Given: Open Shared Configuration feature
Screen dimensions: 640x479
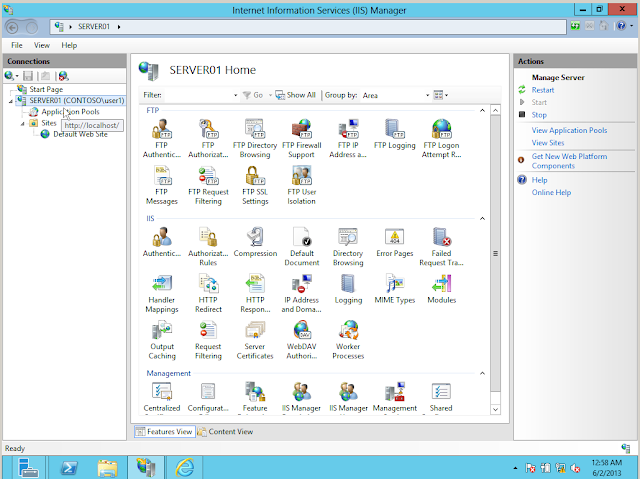Looking at the screenshot, I should [x=441, y=397].
